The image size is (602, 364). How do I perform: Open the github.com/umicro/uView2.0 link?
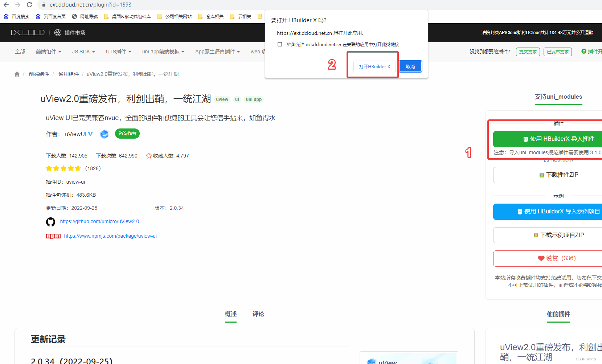(99, 221)
